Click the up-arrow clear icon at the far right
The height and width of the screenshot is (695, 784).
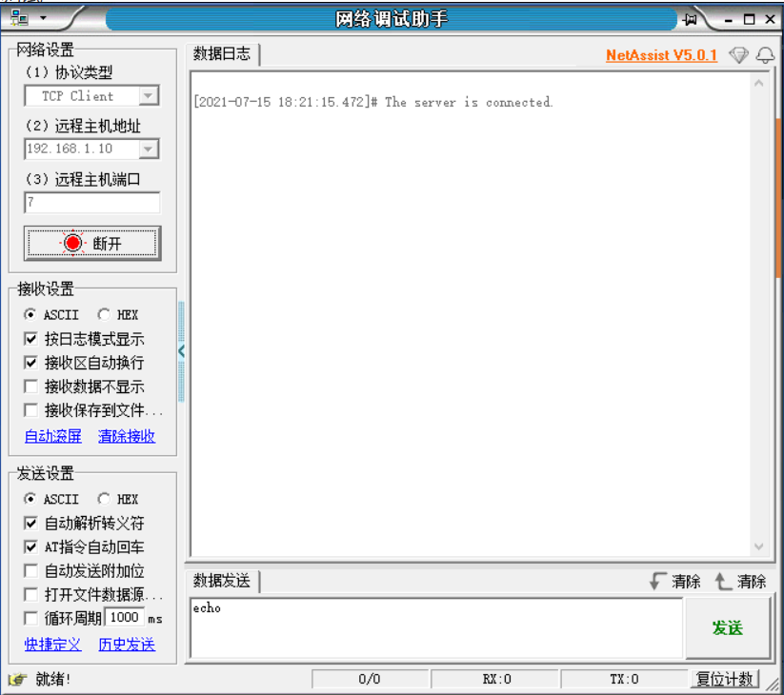click(x=721, y=581)
